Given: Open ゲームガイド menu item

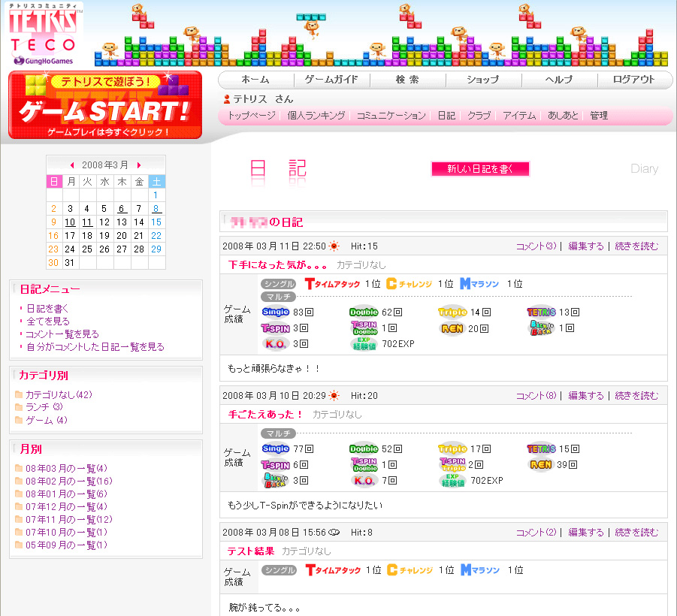Looking at the screenshot, I should tap(331, 80).
